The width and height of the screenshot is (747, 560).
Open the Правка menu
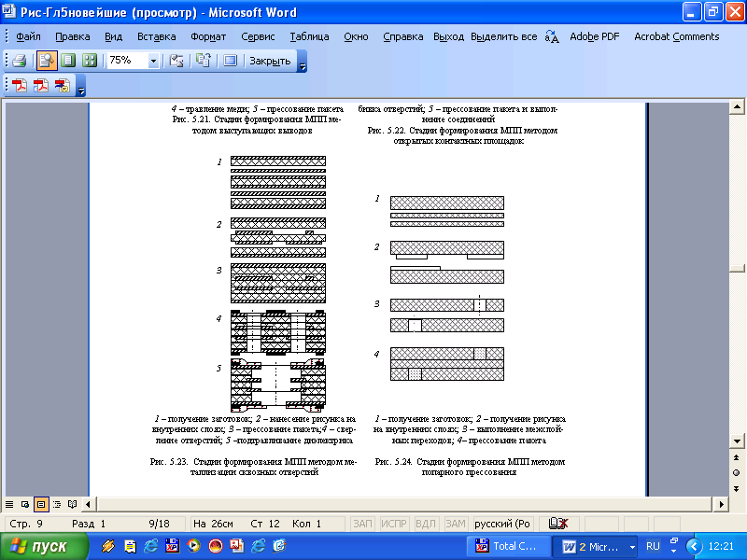tap(73, 36)
